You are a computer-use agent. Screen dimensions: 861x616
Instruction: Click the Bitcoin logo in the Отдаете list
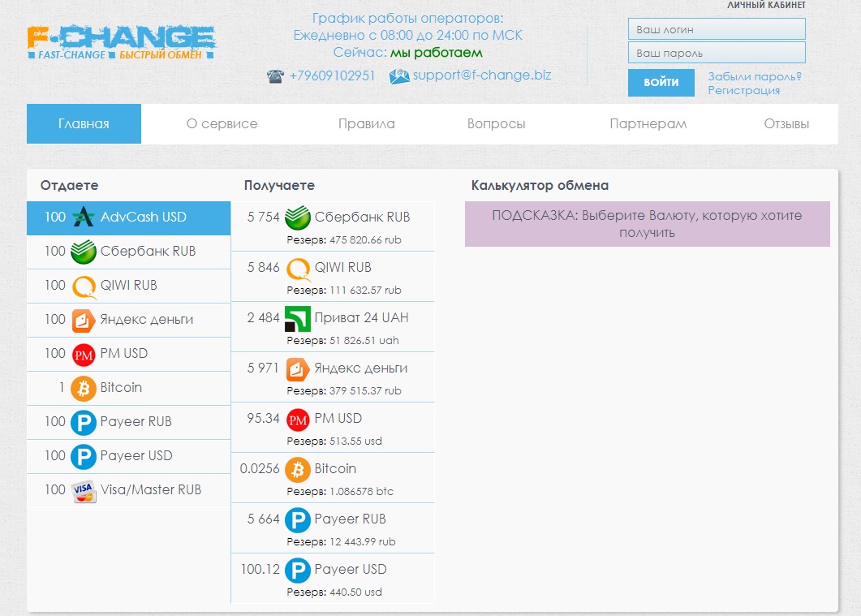[x=84, y=389]
